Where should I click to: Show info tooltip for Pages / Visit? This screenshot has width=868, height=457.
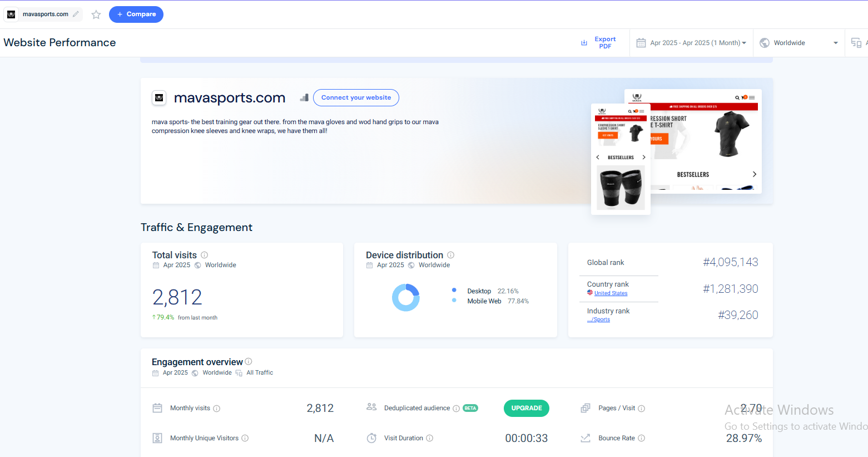pyautogui.click(x=642, y=409)
